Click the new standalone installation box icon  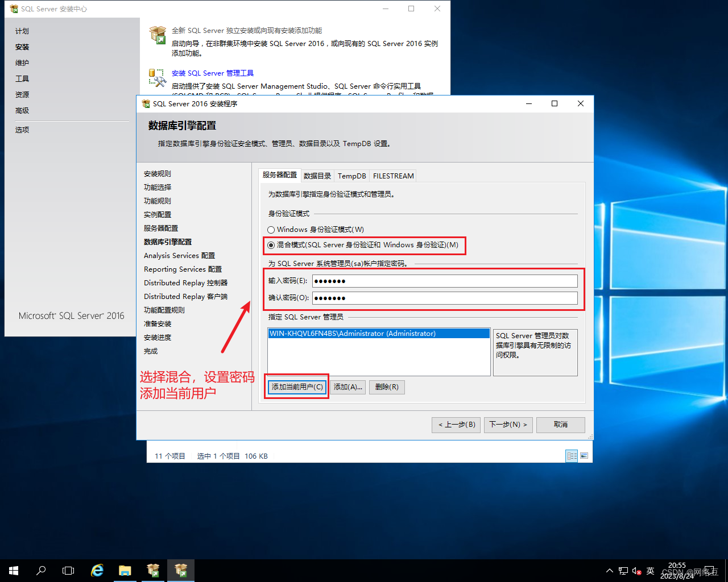coord(158,35)
